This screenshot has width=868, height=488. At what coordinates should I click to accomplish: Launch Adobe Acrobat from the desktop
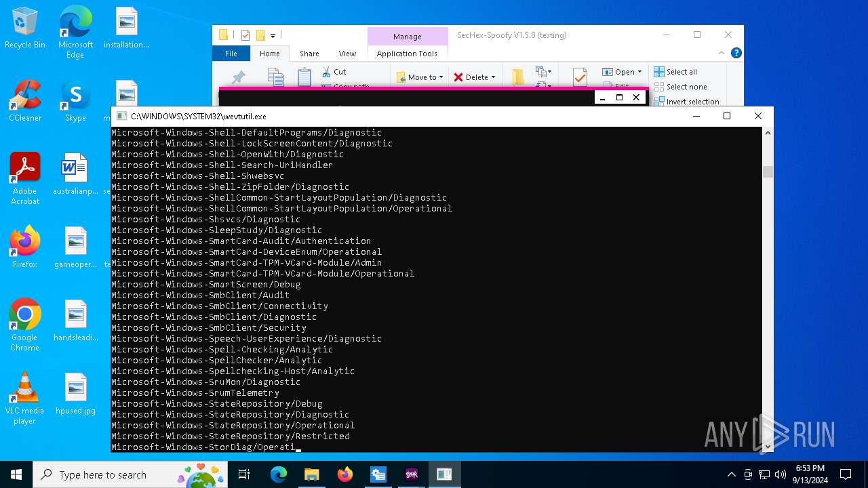25,179
